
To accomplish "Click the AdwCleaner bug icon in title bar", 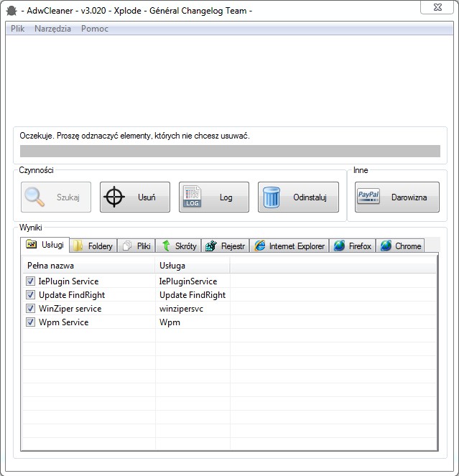I will coord(11,11).
